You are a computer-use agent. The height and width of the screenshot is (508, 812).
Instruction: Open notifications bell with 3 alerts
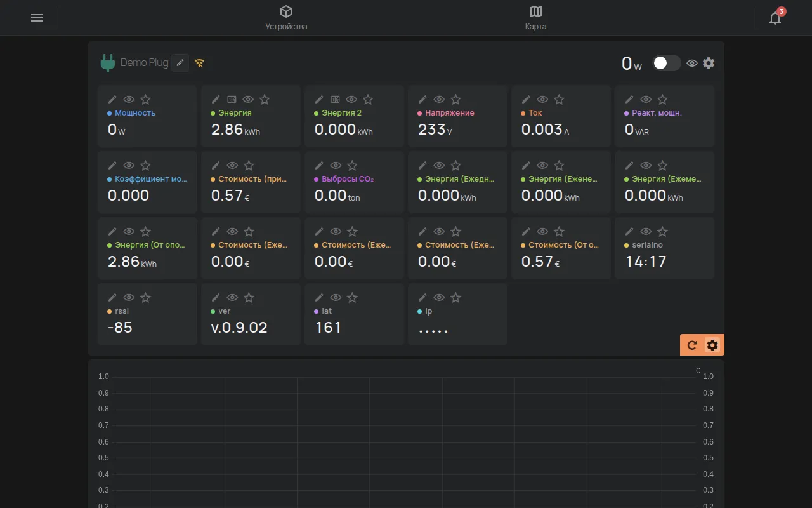coord(775,18)
